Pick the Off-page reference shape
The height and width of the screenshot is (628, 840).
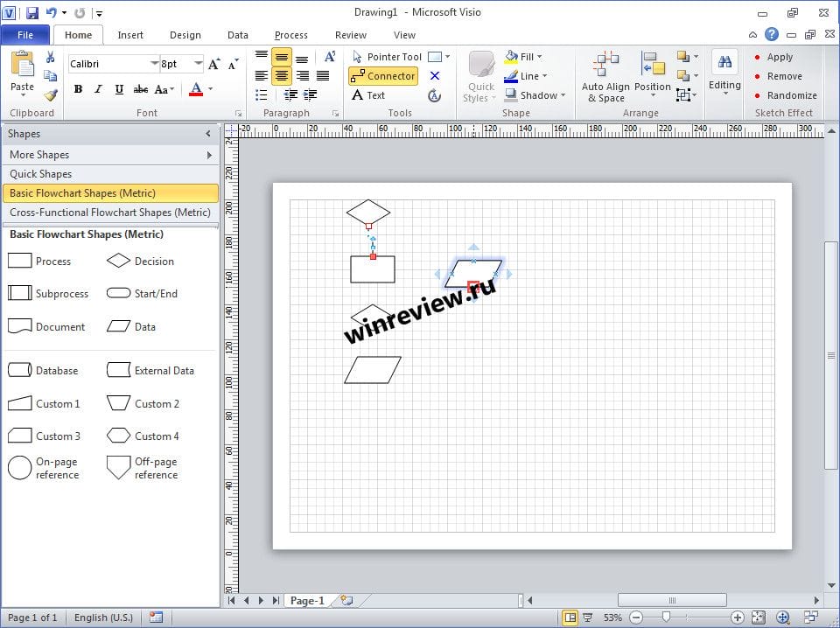[x=142, y=468]
